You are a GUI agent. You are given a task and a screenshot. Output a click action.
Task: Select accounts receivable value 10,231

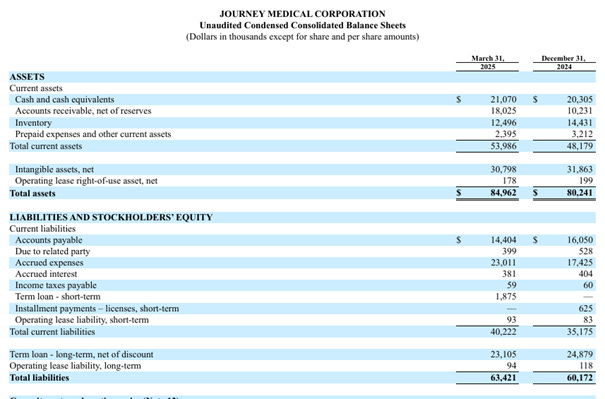[x=580, y=111]
